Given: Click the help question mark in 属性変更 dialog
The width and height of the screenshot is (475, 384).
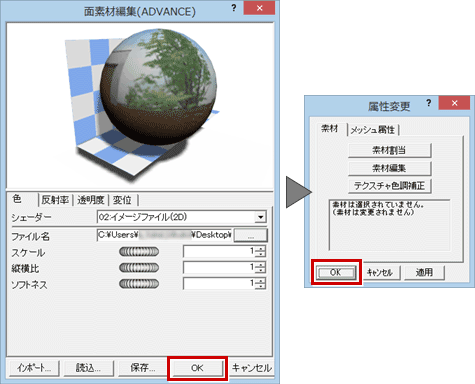Looking at the screenshot, I should (x=429, y=103).
